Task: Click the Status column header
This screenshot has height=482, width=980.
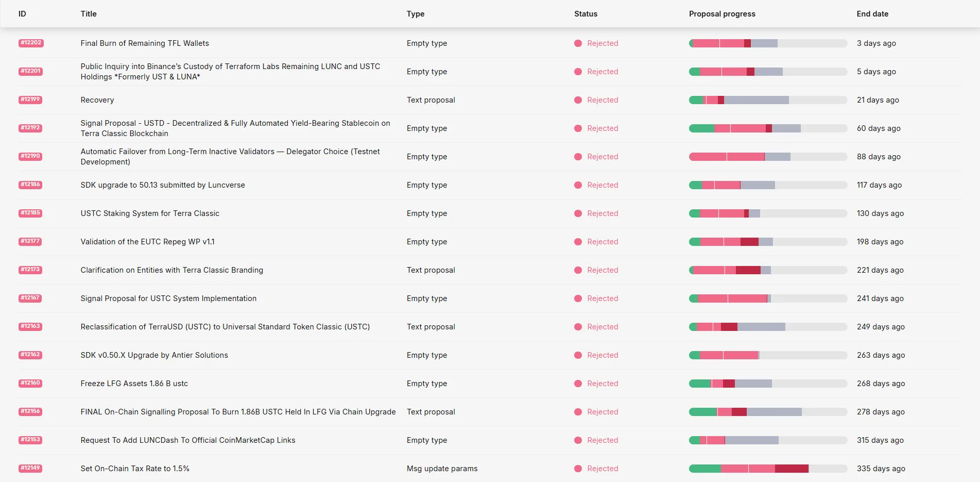Action: pyautogui.click(x=586, y=14)
